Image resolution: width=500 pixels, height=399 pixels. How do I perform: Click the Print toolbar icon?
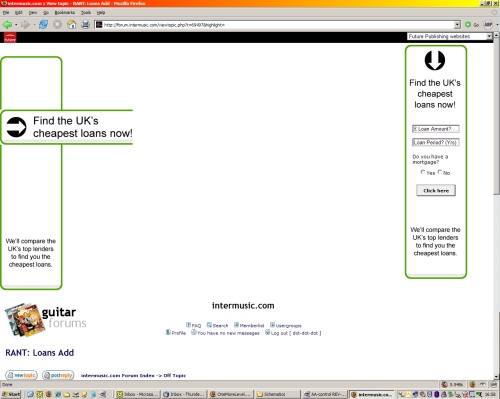pos(85,24)
